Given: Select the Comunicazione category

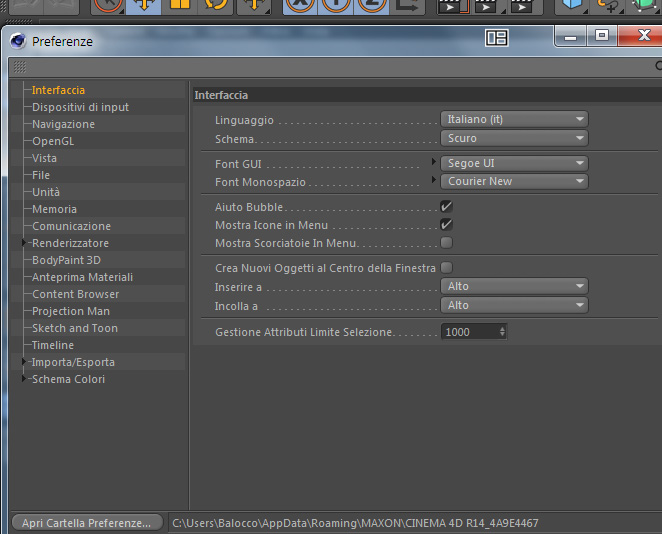Looking at the screenshot, I should (71, 226).
